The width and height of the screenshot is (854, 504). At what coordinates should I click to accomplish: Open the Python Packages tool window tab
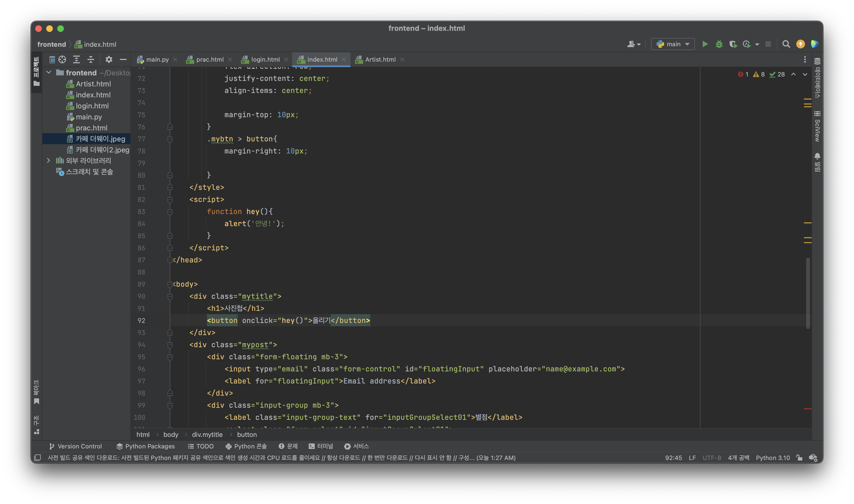(x=145, y=446)
